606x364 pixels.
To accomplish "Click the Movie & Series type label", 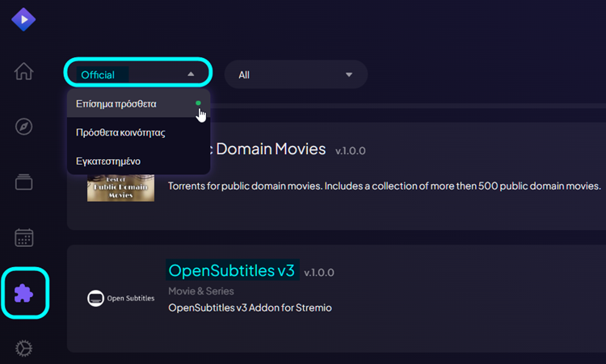I will click(201, 291).
